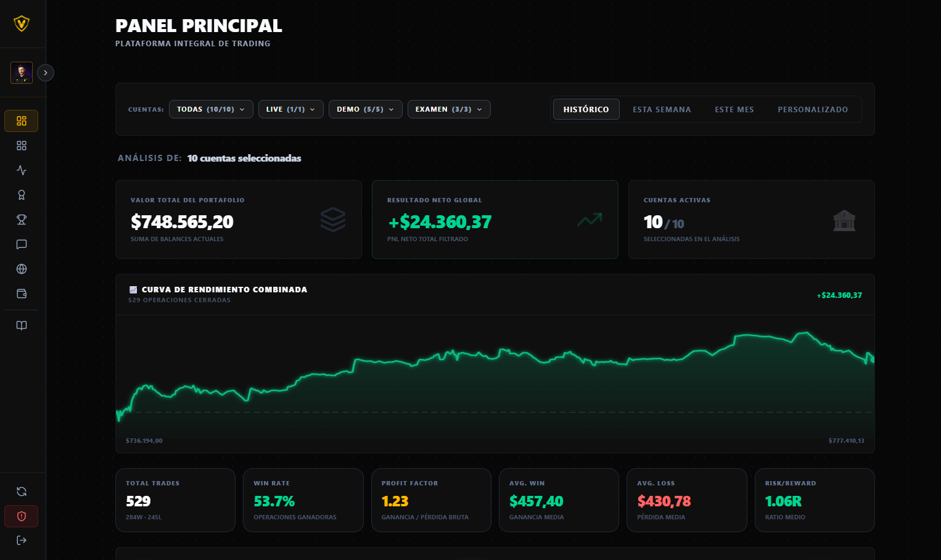Viewport: 941px width, 560px height.
Task: Open the chat message icon in the sidebar
Action: tap(22, 244)
